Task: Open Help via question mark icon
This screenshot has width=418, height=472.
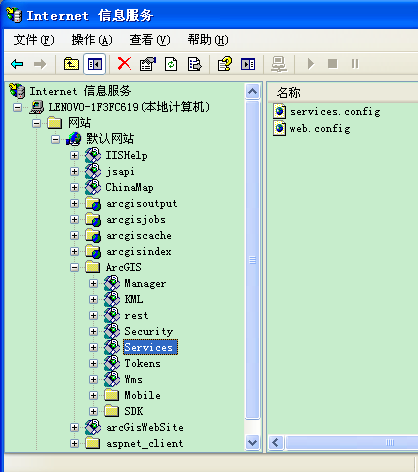Action: point(225,64)
